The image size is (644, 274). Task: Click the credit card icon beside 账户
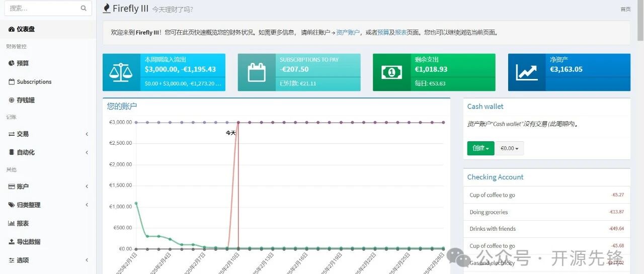coord(12,187)
